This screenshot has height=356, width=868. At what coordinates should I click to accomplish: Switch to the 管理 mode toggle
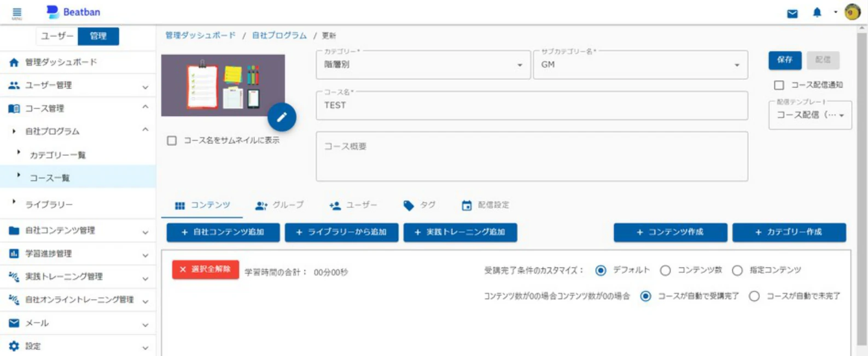98,36
